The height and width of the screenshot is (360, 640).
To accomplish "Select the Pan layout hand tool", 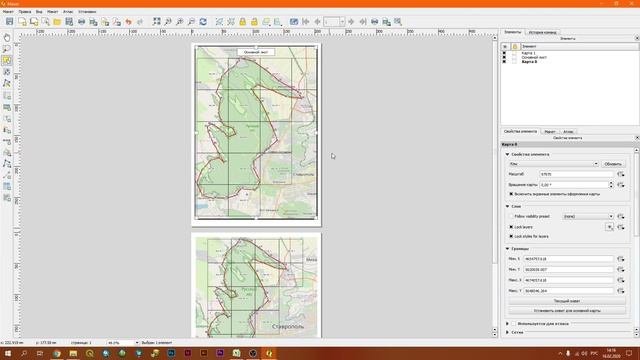I will point(7,38).
